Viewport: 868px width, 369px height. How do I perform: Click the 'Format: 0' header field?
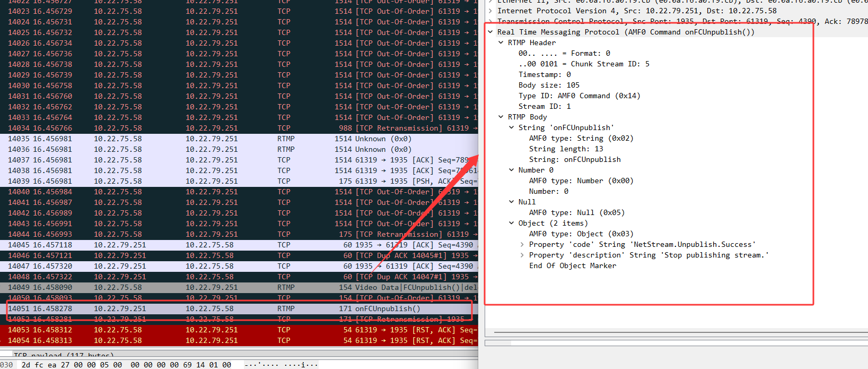(x=564, y=53)
